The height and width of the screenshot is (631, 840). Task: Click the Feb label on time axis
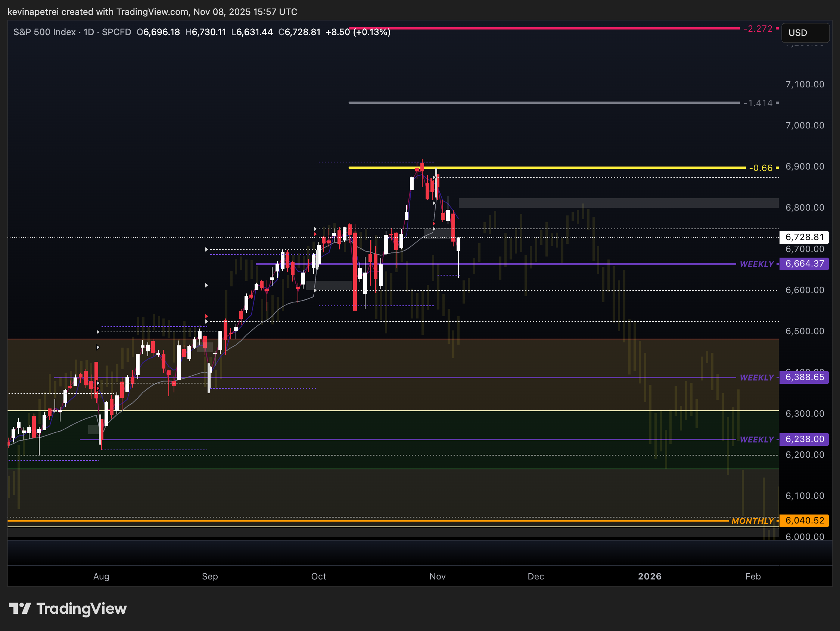coord(753,576)
